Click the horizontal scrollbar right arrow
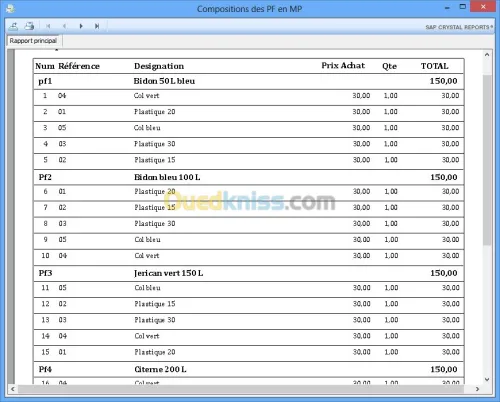 (x=477, y=389)
